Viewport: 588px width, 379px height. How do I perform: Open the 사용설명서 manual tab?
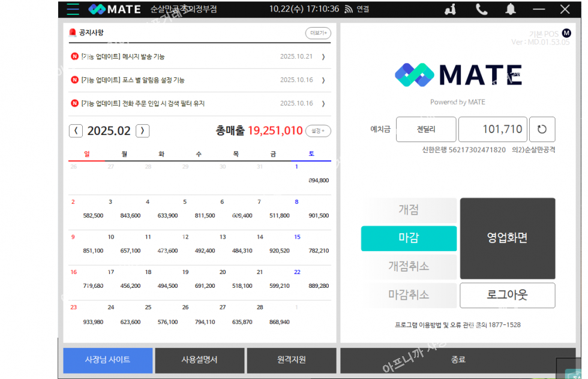199,360
